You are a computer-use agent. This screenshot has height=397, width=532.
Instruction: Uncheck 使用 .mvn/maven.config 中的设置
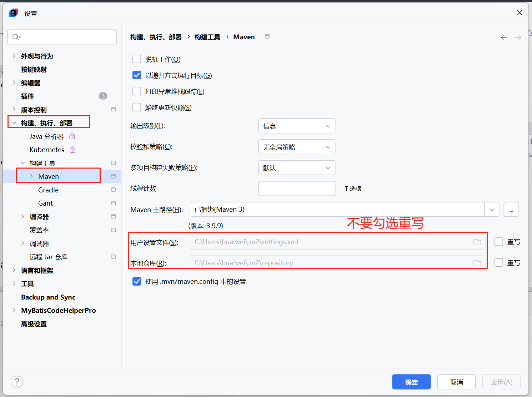pyautogui.click(x=137, y=281)
